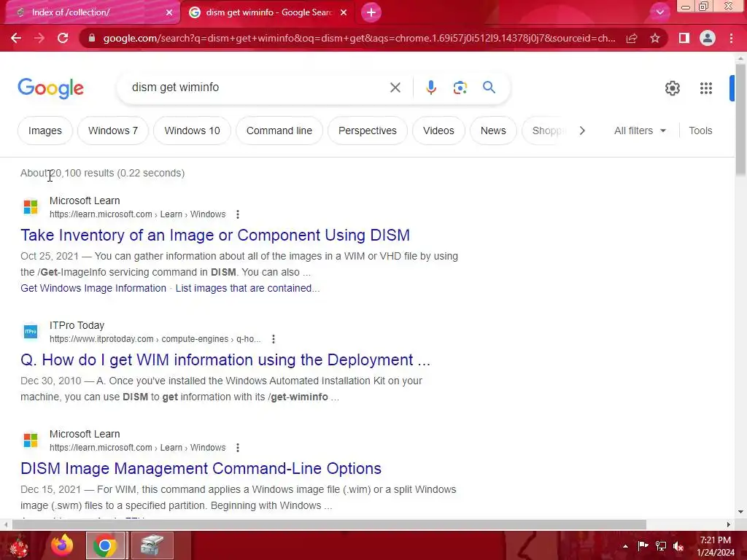Show hidden tray icons arrow
This screenshot has height=560, width=747.
[x=625, y=546]
